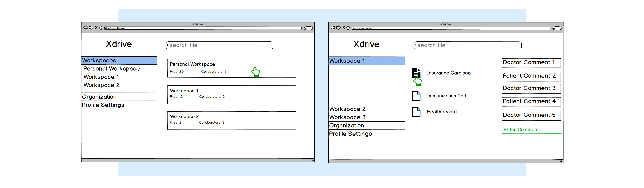Open the Insurance Card.png file icon
This screenshot has width=644, height=188.
coord(416,73)
